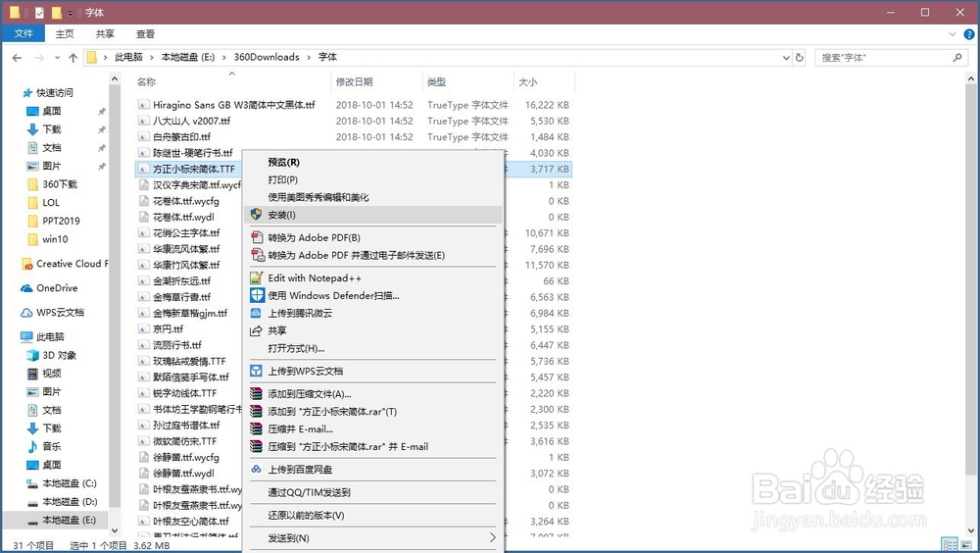Screen dimensions: 980x553
Task: Click Edit with Notepad++ entry
Action: pyautogui.click(x=372, y=277)
